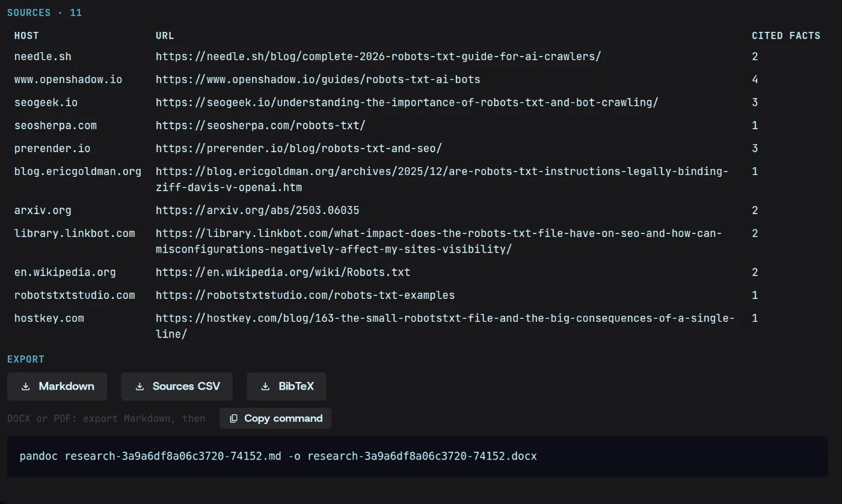Click the 'DOCX or PDF: export Markdown, then' hint

tap(106, 419)
